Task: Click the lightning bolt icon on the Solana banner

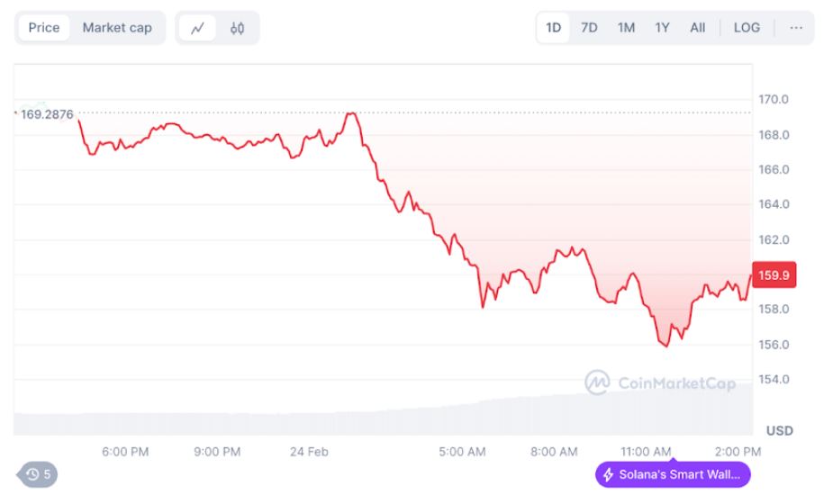Action: click(608, 474)
